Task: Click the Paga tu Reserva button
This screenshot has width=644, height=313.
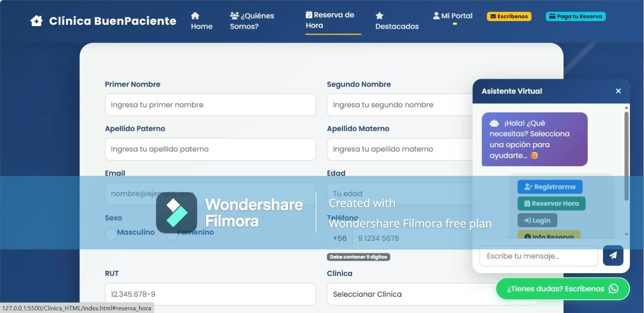Action: pos(576,17)
